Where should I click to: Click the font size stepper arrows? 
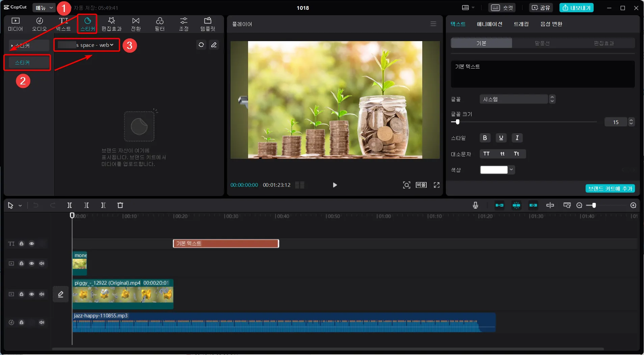pyautogui.click(x=631, y=122)
